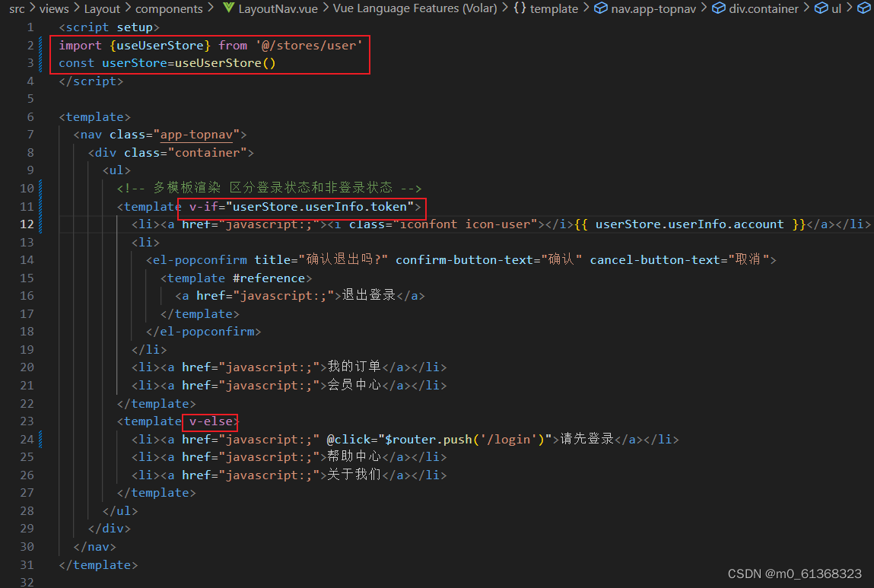Click cube icon next to div.container
The width and height of the screenshot is (874, 588).
(x=719, y=8)
